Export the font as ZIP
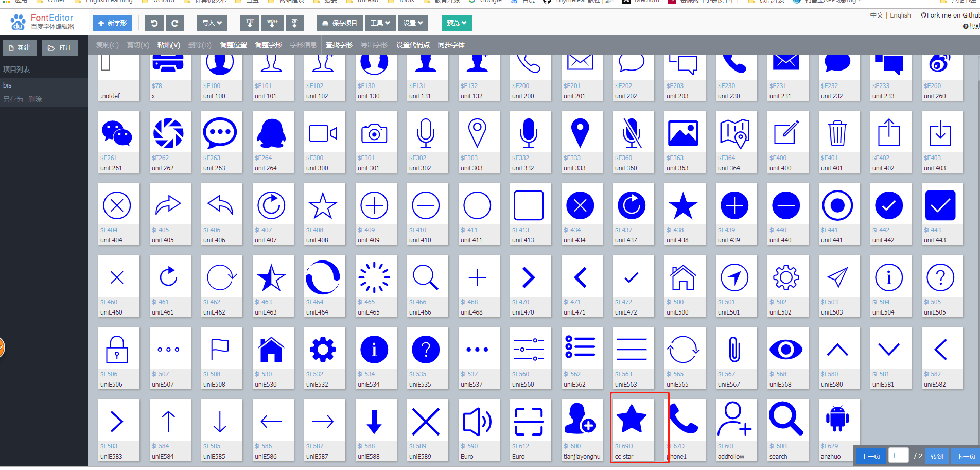 click(x=294, y=23)
